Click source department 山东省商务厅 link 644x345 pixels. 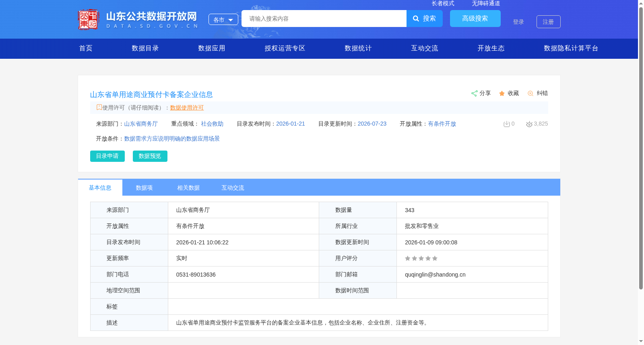[141, 124]
